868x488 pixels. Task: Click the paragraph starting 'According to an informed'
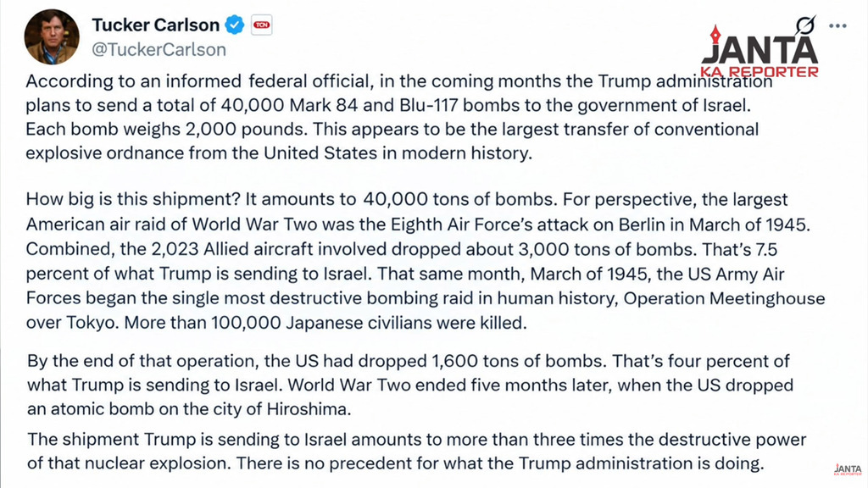[398, 117]
